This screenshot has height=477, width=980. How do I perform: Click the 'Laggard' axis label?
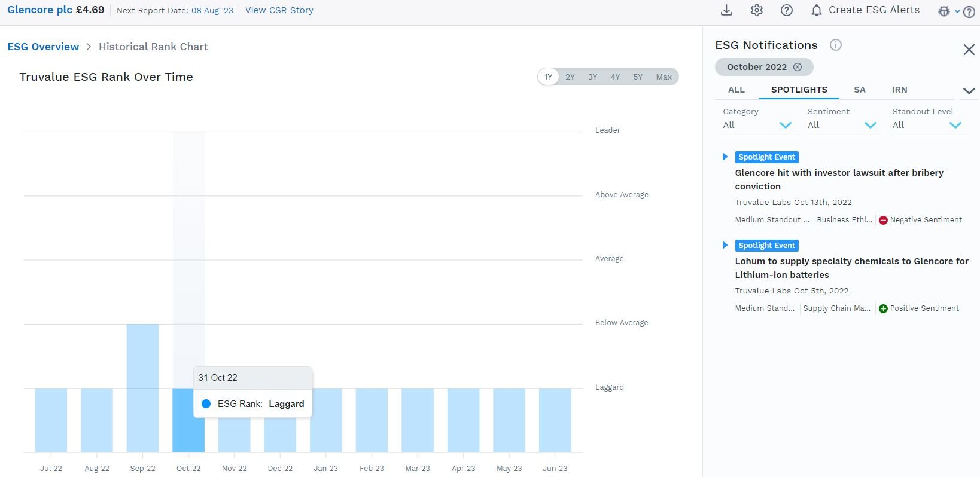609,387
